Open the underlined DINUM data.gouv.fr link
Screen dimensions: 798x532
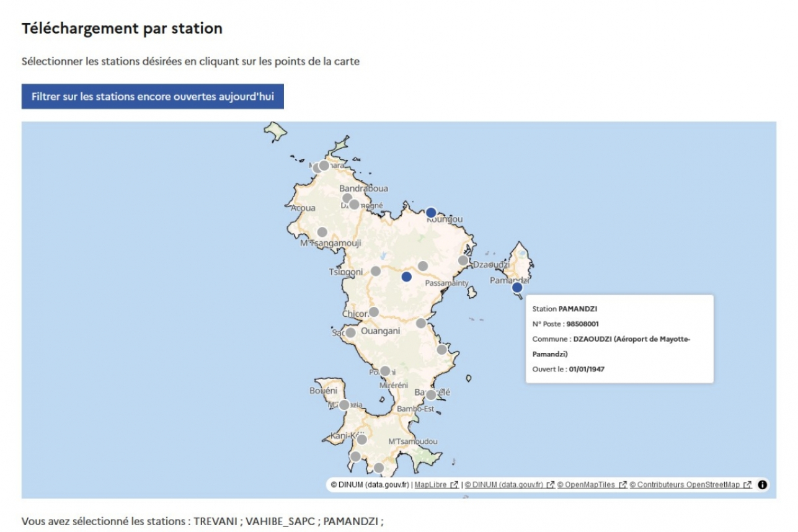(505, 485)
